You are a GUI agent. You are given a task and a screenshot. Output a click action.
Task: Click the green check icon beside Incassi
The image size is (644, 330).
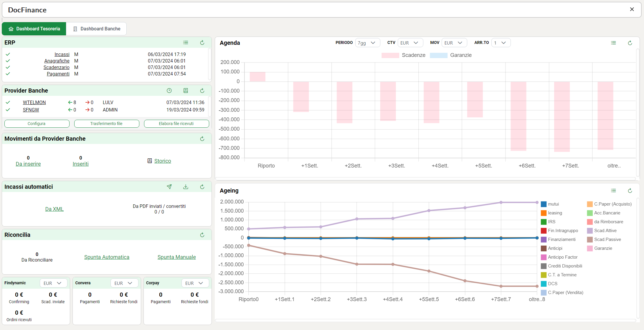pyautogui.click(x=8, y=54)
